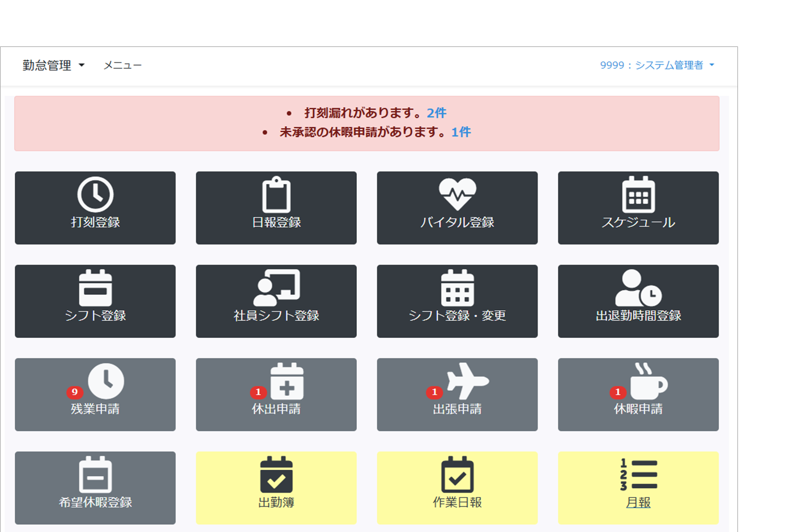This screenshot has height=532, width=802.
Task: Open 出張申請 airplane icon
Action: point(467,381)
